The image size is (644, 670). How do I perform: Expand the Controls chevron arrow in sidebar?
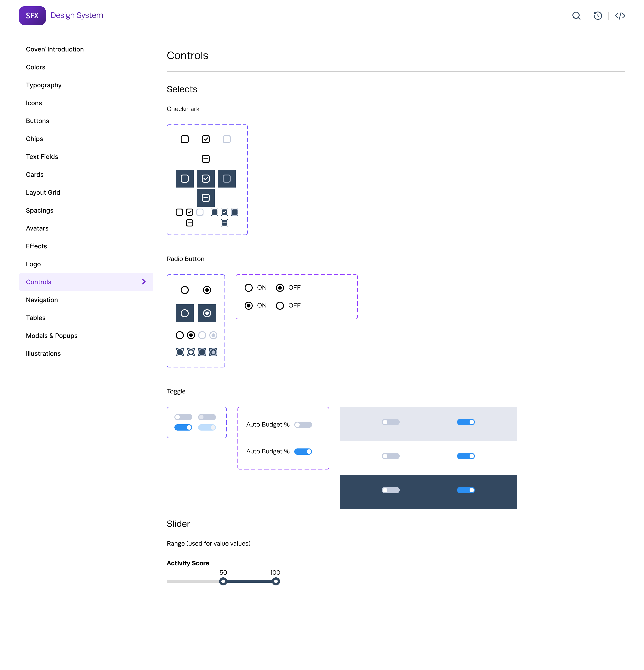click(x=144, y=282)
